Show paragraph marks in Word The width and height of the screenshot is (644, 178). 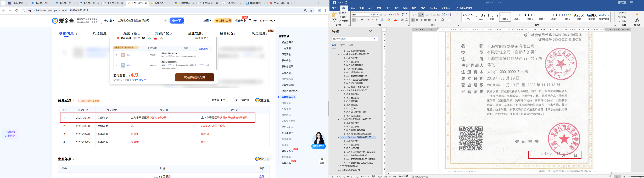coord(457,14)
